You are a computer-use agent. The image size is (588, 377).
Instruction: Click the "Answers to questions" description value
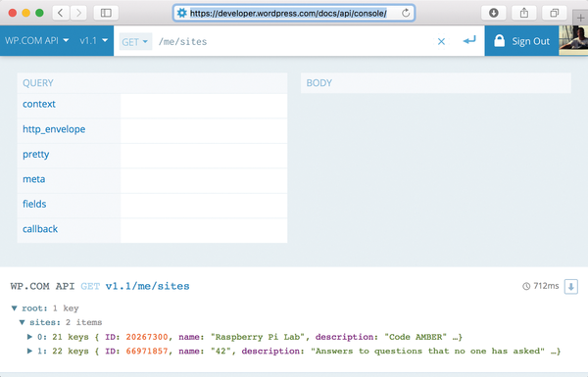pyautogui.click(x=427, y=352)
